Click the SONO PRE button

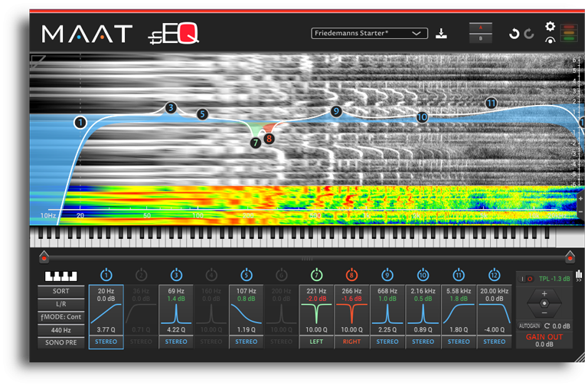click(x=60, y=342)
